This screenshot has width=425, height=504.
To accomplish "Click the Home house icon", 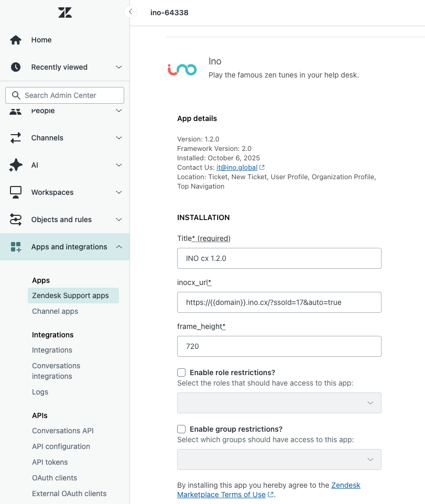I will pos(16,40).
